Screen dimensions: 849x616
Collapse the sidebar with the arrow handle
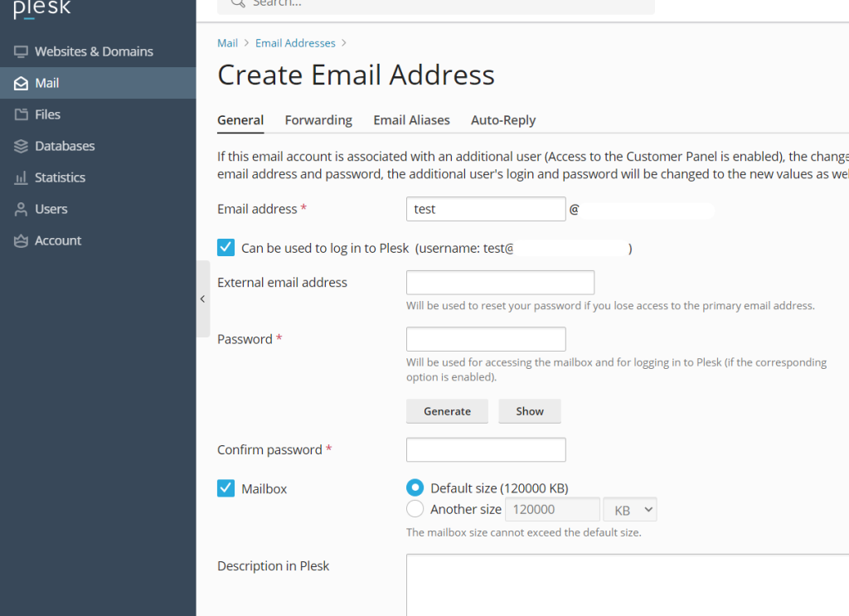[x=202, y=298]
